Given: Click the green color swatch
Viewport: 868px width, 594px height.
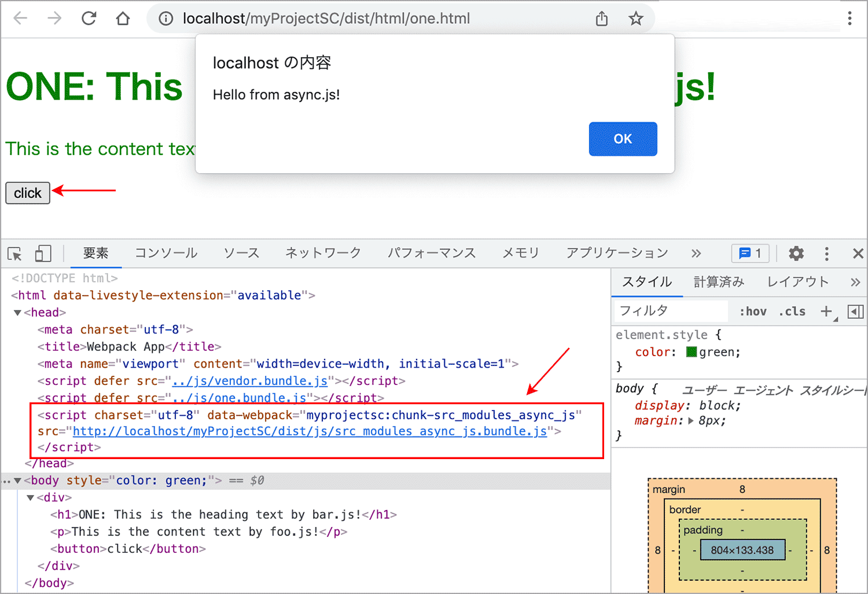Looking at the screenshot, I should (692, 352).
